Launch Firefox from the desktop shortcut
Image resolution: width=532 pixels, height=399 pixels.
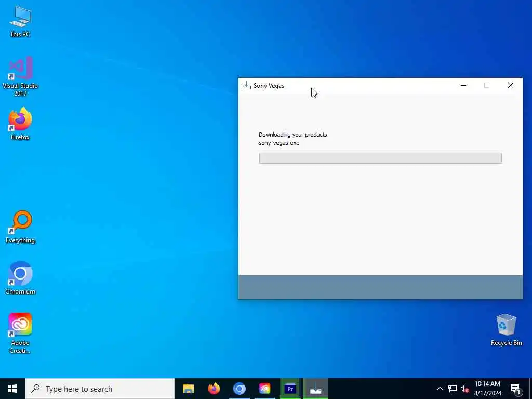coord(20,124)
